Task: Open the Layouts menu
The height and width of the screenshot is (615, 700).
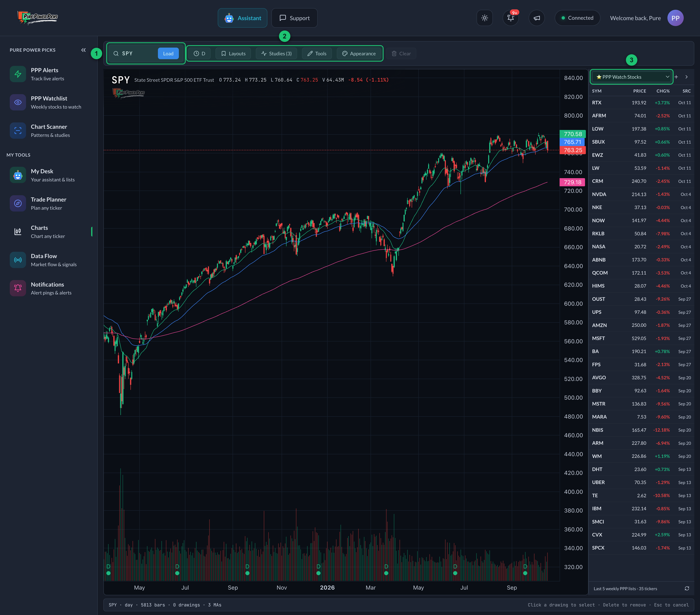Action: pos(233,53)
